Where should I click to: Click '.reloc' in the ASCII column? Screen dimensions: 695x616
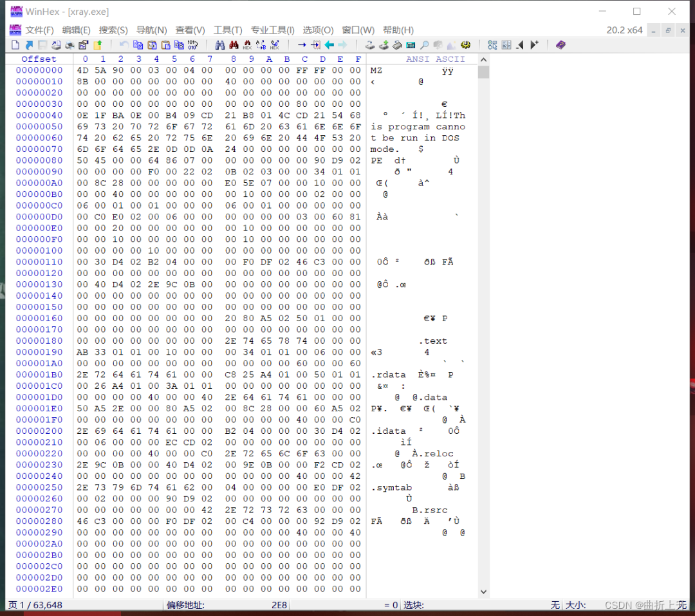[x=436, y=454]
